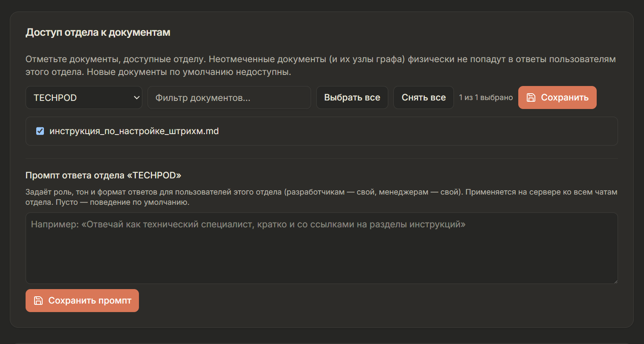This screenshot has width=644, height=344.
Task: Click the 'Выбрать все' button
Action: tap(352, 97)
